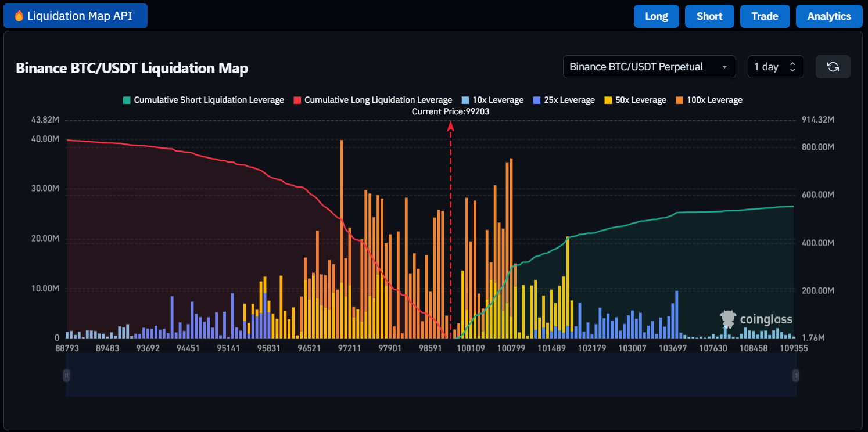Screen dimensions: 868x432
Task: Click the 400.00M right axis label
Action: (818, 243)
